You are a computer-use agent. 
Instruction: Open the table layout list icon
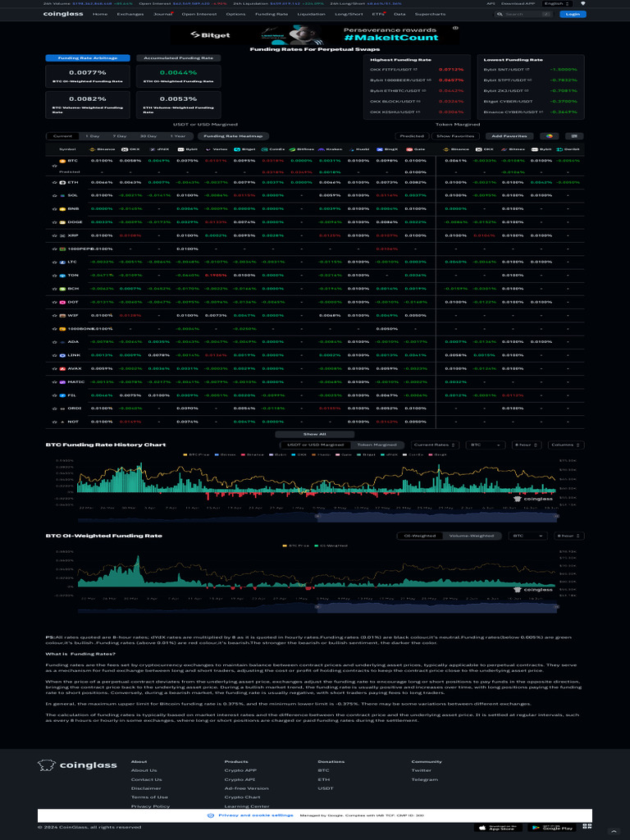point(574,136)
